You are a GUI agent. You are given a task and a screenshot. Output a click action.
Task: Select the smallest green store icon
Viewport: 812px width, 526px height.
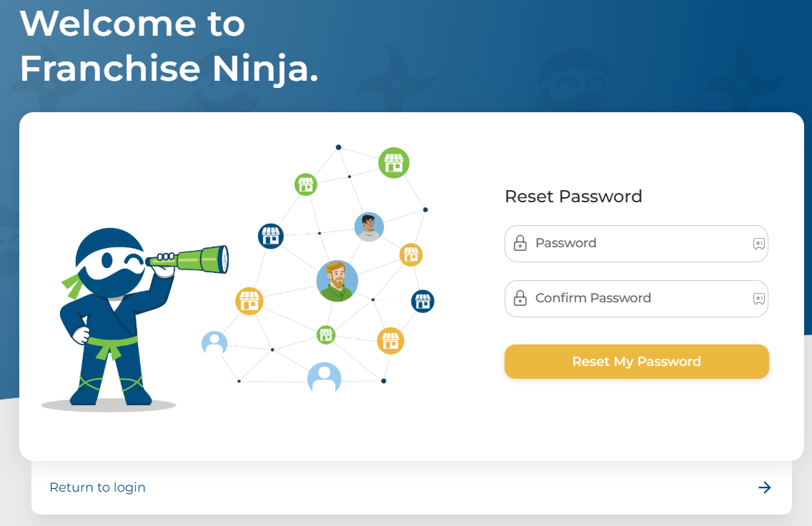point(326,334)
